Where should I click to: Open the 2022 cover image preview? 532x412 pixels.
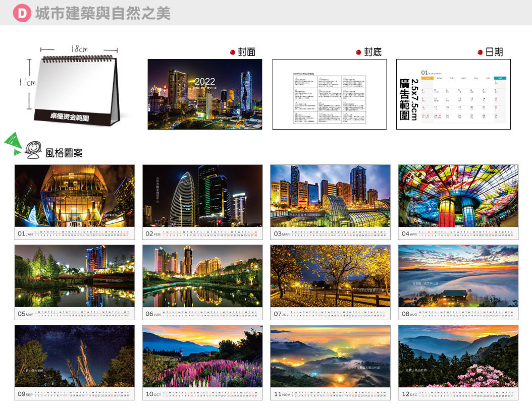click(x=204, y=94)
